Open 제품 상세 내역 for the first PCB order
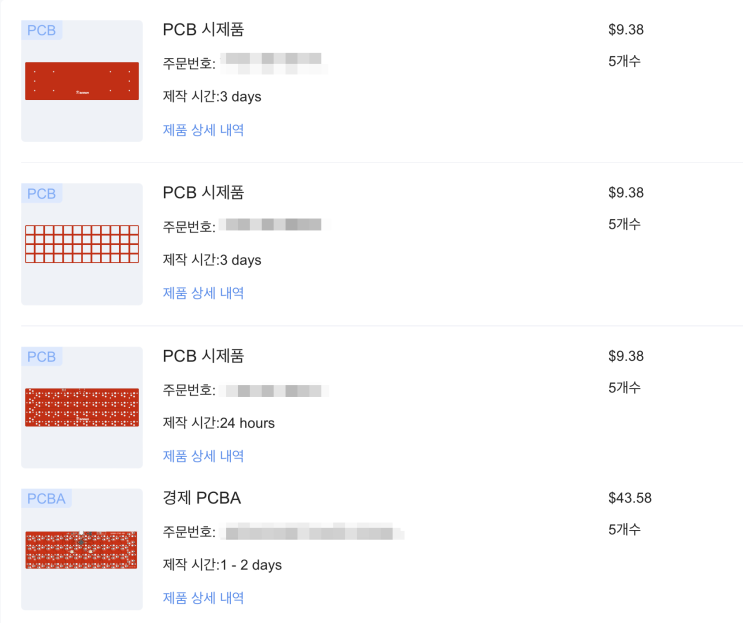 (x=203, y=130)
